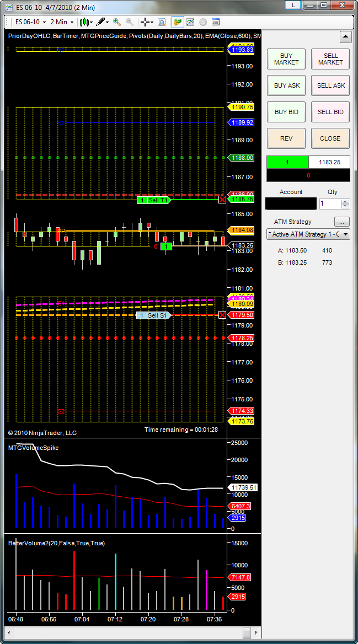
Task: Zoom in with the magnifier plus icon
Action: pos(117,22)
